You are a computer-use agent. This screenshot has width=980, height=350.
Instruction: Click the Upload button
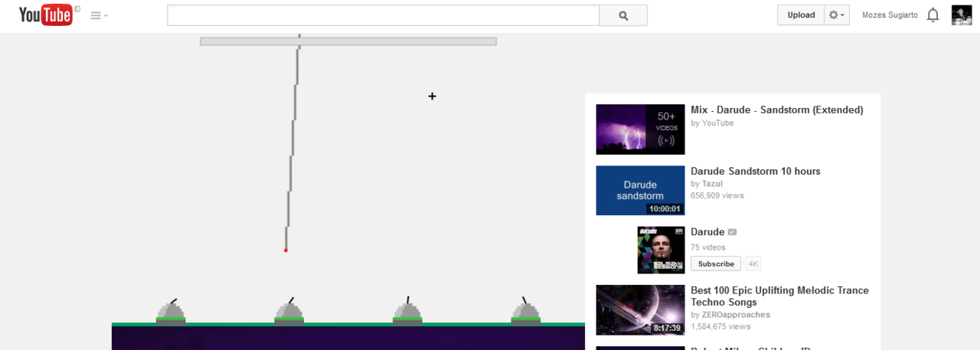click(x=801, y=15)
